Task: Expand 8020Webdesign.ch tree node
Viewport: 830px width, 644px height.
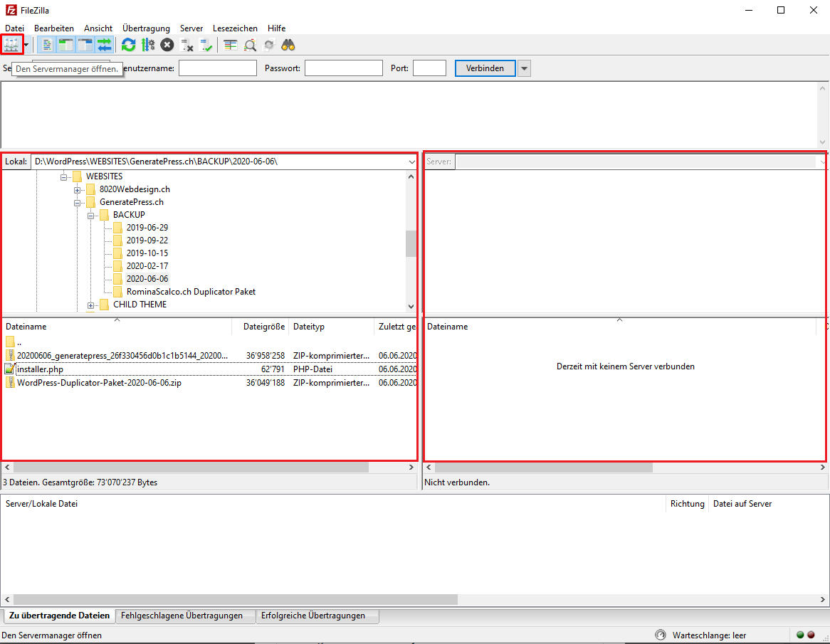Action: click(78, 189)
